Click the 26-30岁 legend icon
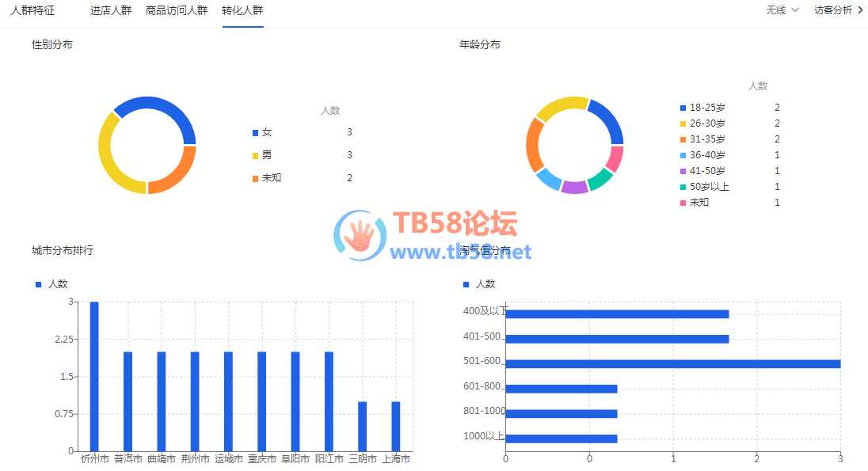The height and width of the screenshot is (471, 868). click(x=683, y=123)
